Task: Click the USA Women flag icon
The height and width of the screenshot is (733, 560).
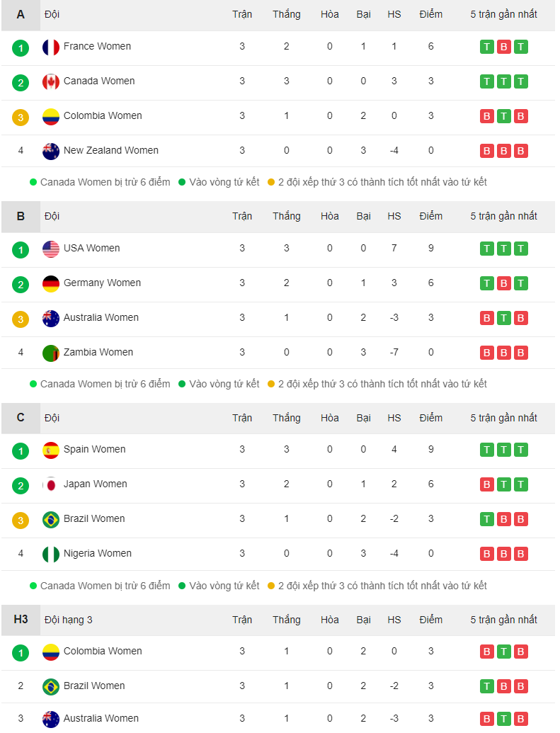Action: point(50,249)
